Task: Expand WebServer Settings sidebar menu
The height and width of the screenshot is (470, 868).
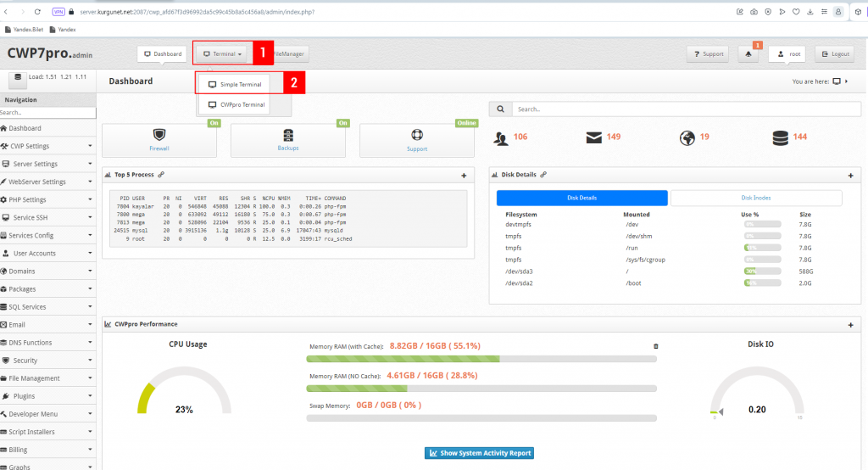Action: (47, 182)
